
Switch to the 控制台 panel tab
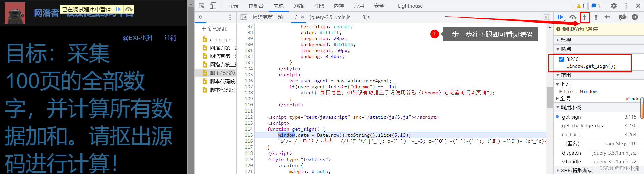(256, 6)
